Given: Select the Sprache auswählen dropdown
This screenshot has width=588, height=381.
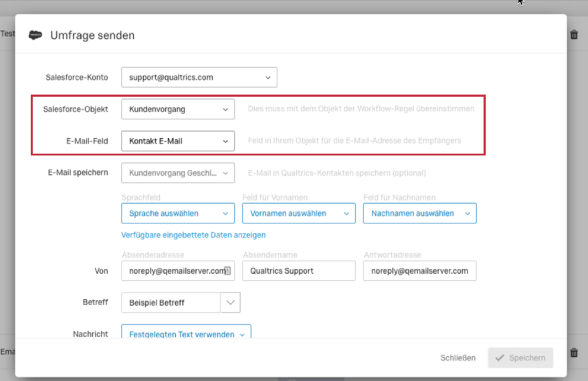Looking at the screenshot, I should click(178, 213).
